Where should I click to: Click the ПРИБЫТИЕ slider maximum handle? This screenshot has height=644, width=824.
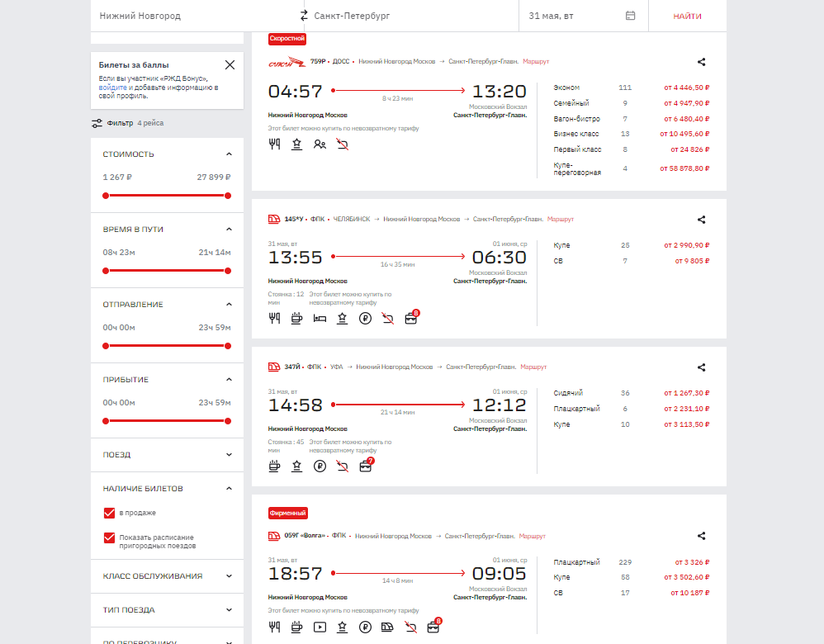point(228,421)
